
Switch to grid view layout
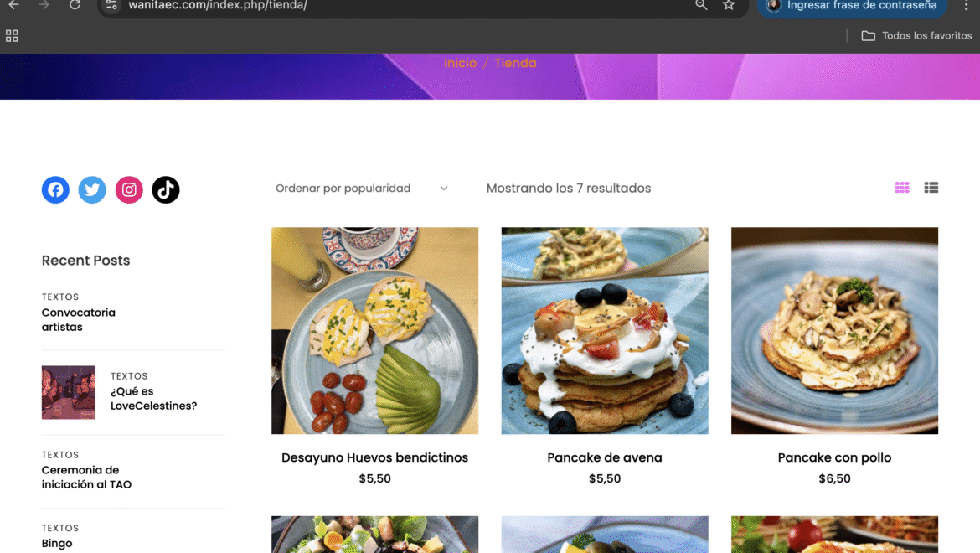(902, 188)
